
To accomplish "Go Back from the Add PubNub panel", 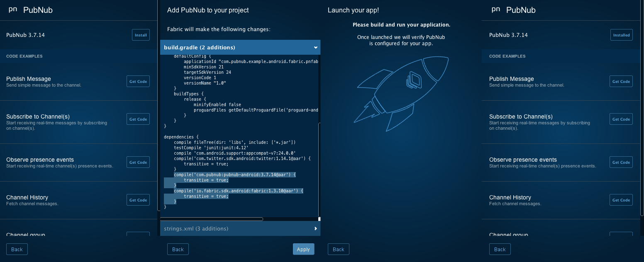I will (178, 249).
